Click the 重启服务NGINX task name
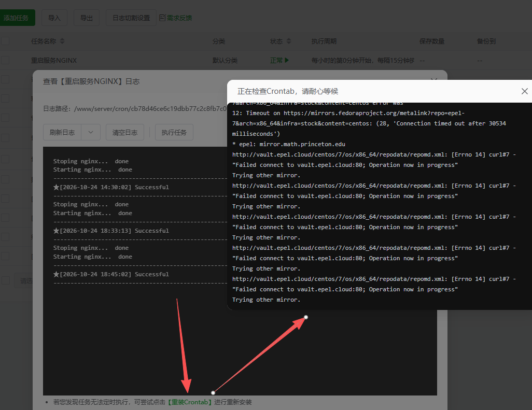This screenshot has width=532, height=410. (54, 60)
